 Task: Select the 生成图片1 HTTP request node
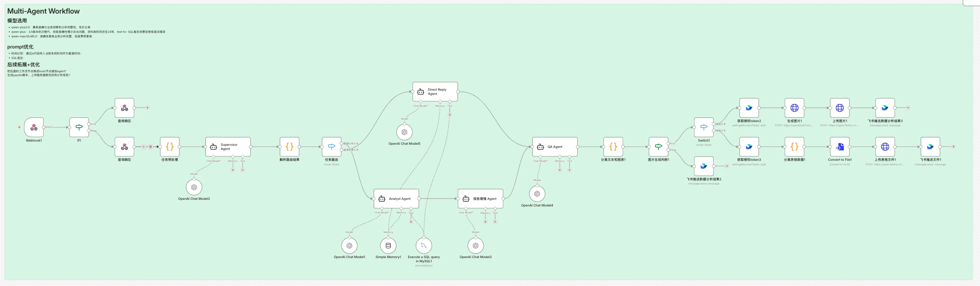click(x=794, y=108)
